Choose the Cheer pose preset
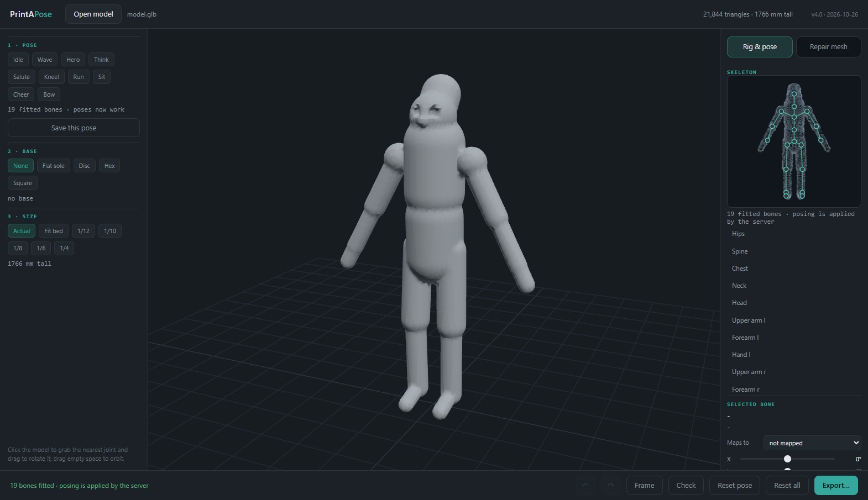The width and height of the screenshot is (868, 500). pyautogui.click(x=21, y=94)
